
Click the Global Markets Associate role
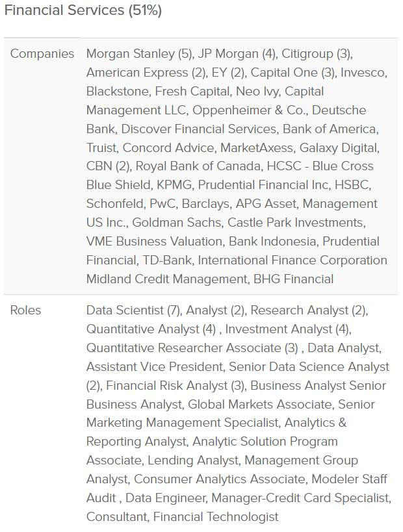[x=260, y=405]
